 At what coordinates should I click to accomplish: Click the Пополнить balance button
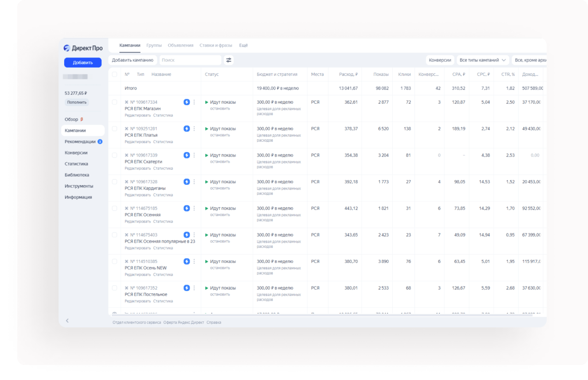(x=77, y=102)
